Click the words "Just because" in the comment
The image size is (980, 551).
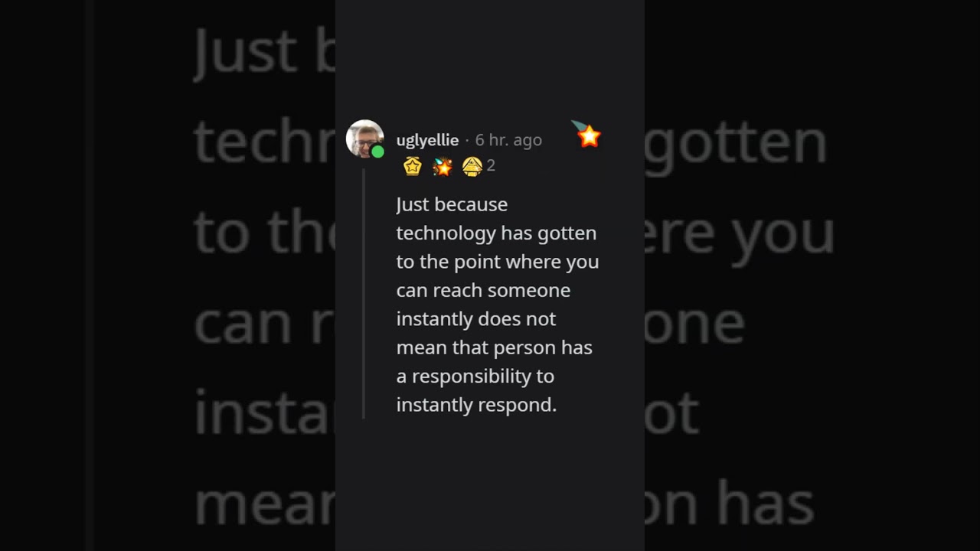[x=452, y=204]
